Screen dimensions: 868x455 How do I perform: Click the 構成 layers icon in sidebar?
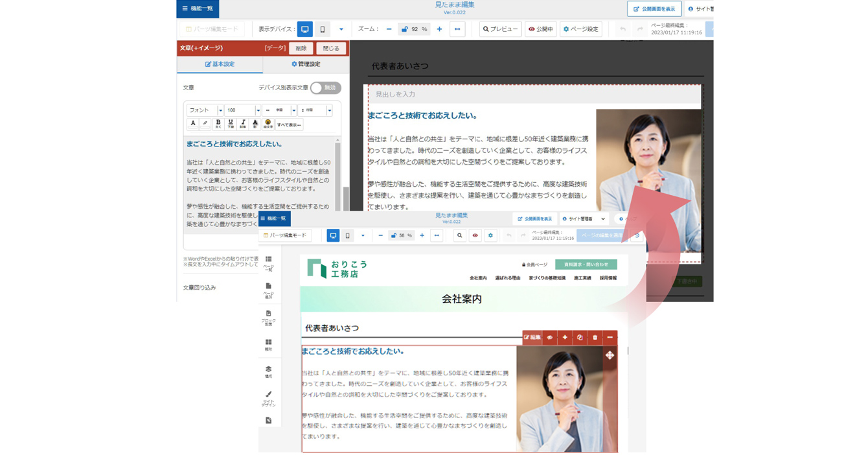pos(268,371)
